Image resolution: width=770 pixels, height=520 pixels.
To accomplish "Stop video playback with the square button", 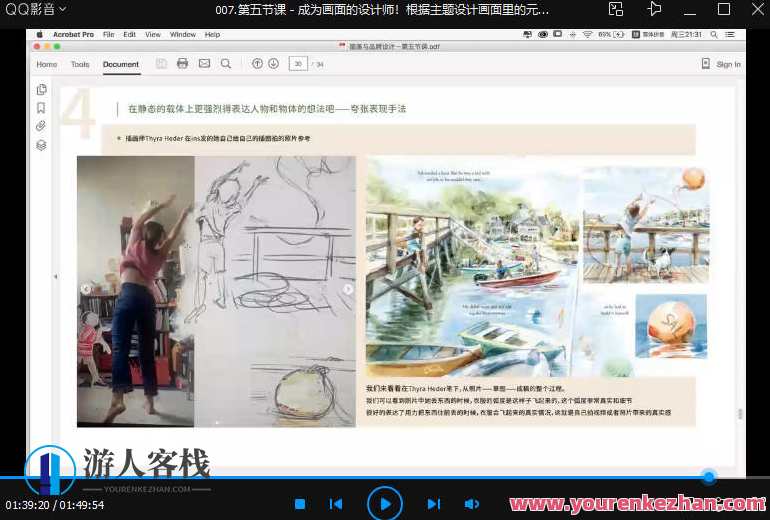I will point(300,504).
